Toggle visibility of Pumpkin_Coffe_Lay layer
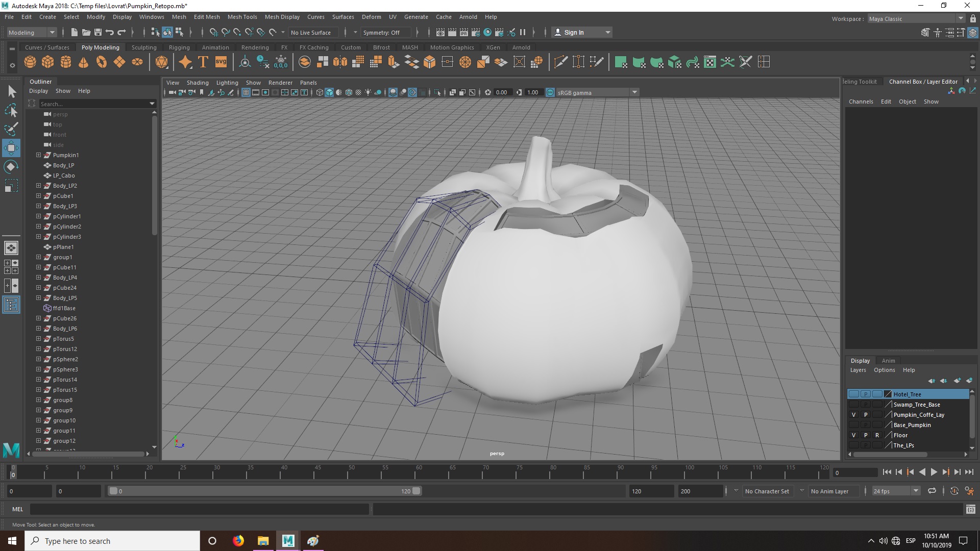The image size is (980, 551). click(x=853, y=415)
